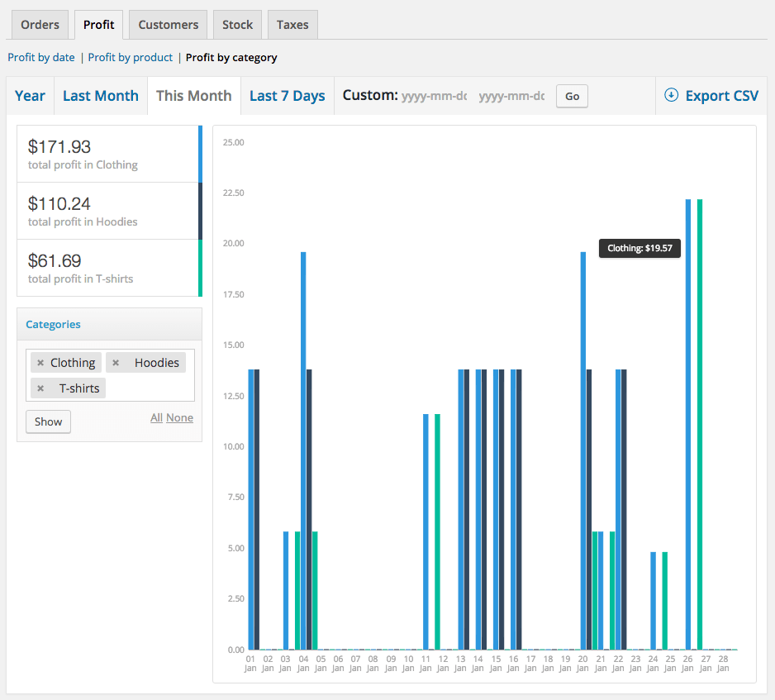Select the Year date range
The height and width of the screenshot is (700, 775).
pyautogui.click(x=30, y=96)
